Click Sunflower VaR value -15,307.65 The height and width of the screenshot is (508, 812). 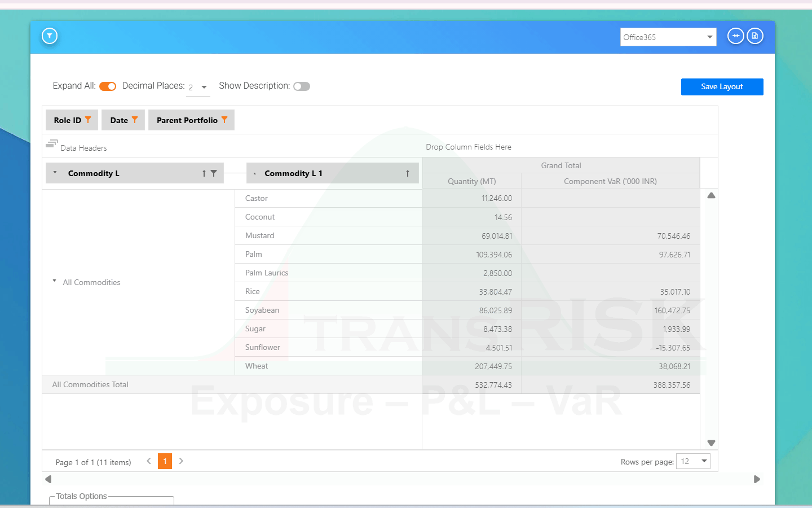pos(673,348)
